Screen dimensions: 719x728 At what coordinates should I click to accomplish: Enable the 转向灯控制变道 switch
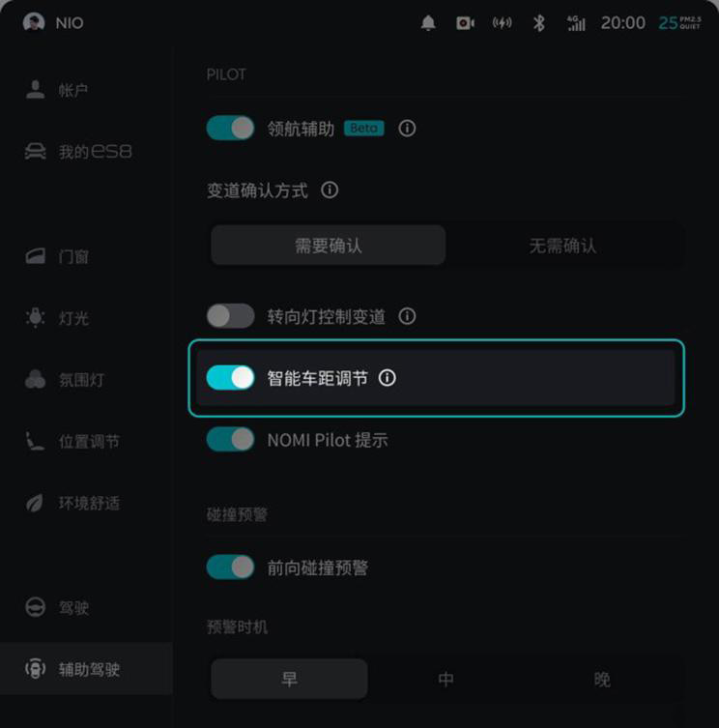[x=230, y=316]
